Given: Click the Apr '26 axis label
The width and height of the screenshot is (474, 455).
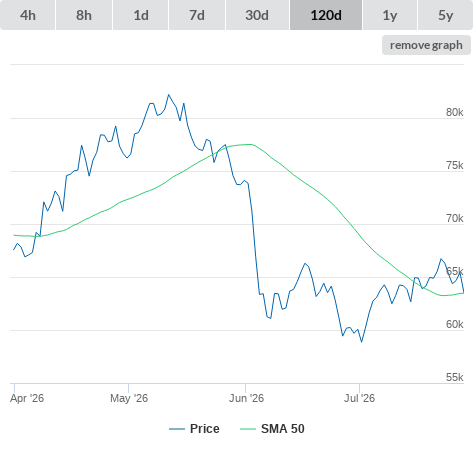Looking at the screenshot, I should click(x=27, y=398).
